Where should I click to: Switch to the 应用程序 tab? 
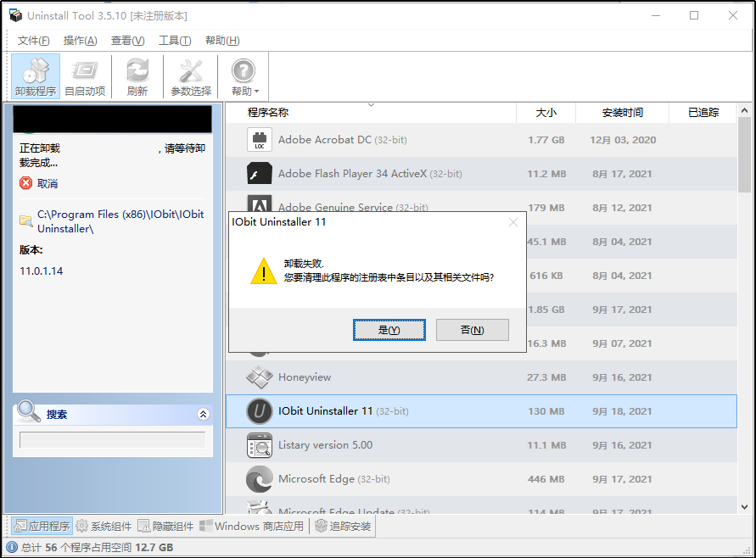tap(42, 526)
